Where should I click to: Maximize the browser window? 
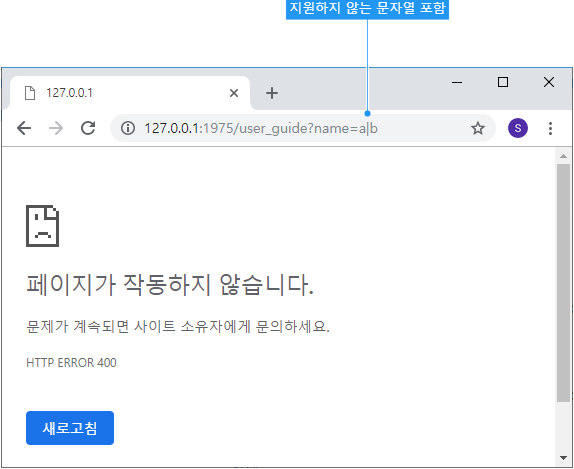pos(503,82)
